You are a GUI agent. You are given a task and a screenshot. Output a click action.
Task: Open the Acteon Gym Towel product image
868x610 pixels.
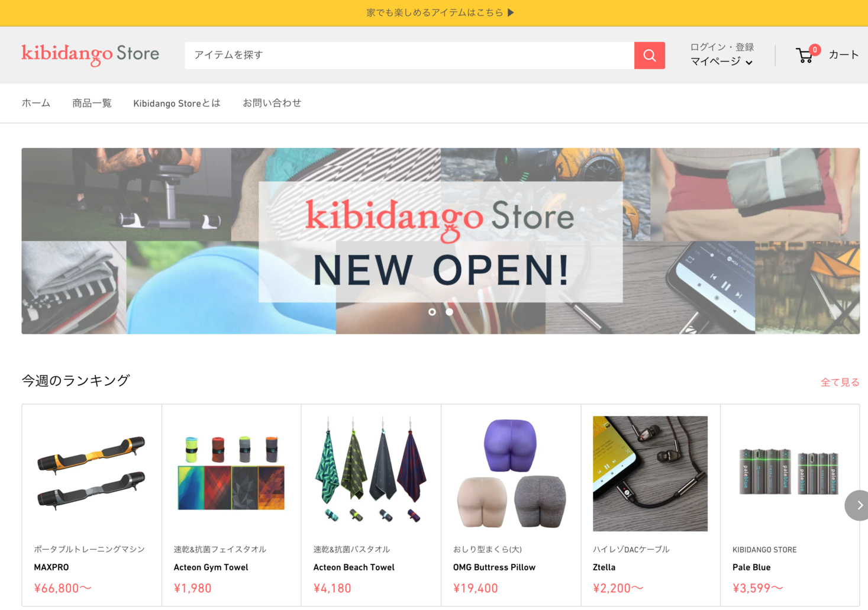(231, 473)
